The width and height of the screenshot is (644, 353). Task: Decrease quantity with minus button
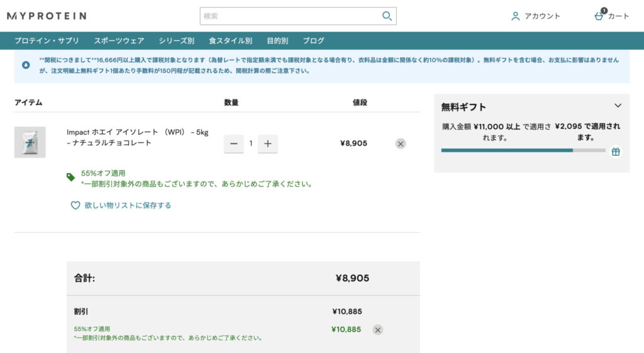[x=234, y=144]
